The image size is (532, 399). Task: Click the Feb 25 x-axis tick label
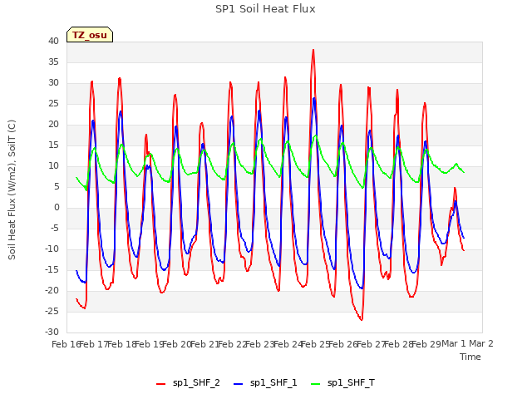point(315,344)
